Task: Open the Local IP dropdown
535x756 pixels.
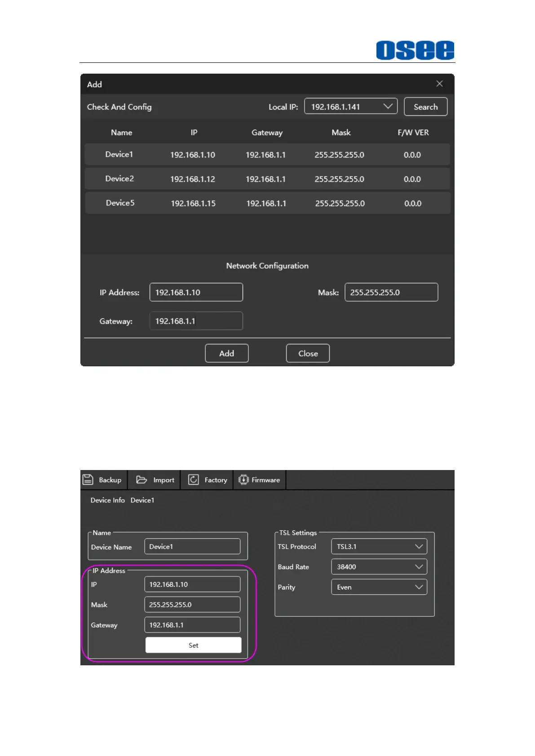Action: 350,106
